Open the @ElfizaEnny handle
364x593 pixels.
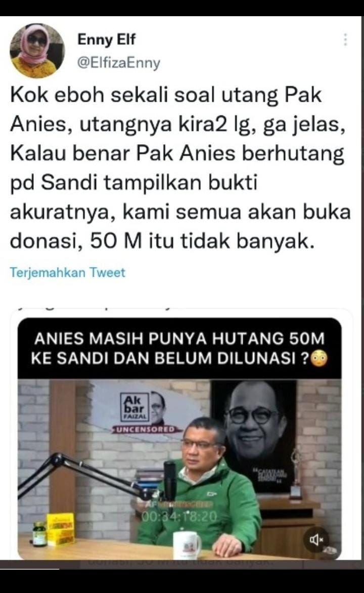pos(119,63)
